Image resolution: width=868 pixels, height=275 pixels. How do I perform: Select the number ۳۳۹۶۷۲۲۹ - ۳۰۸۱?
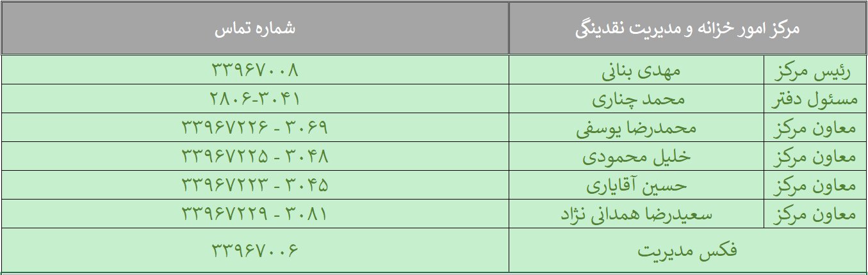tap(255, 214)
